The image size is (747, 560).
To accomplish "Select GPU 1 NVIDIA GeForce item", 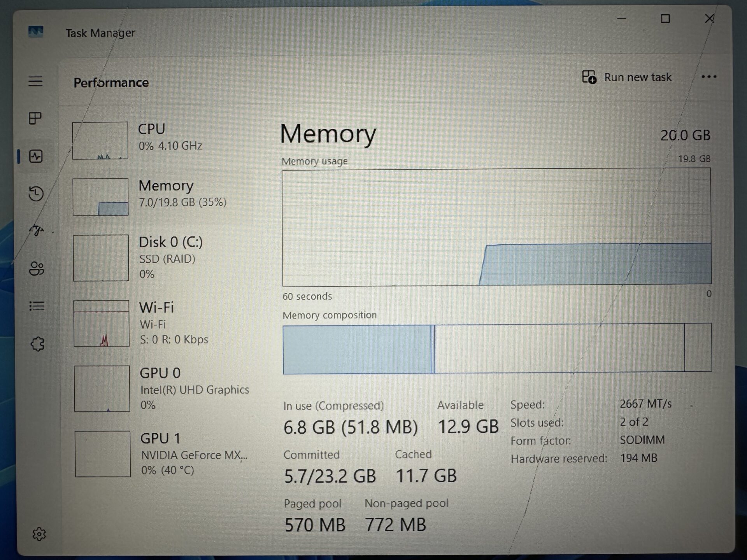I will tap(163, 453).
